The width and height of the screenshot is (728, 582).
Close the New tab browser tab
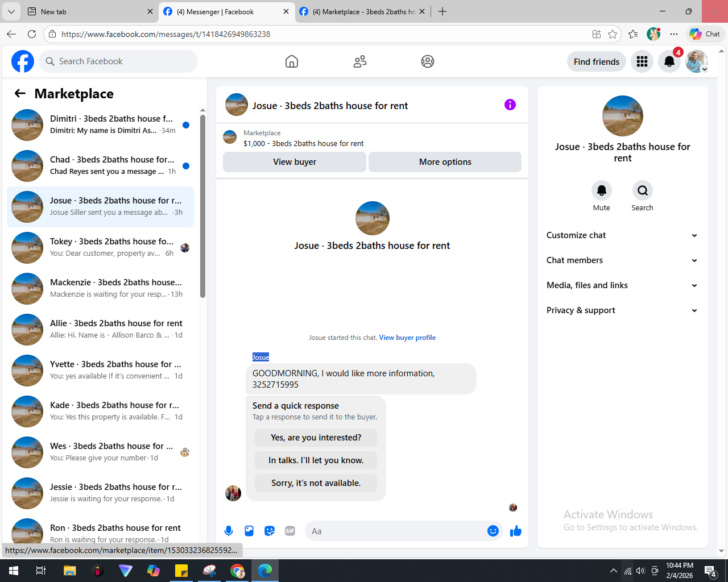tap(150, 11)
